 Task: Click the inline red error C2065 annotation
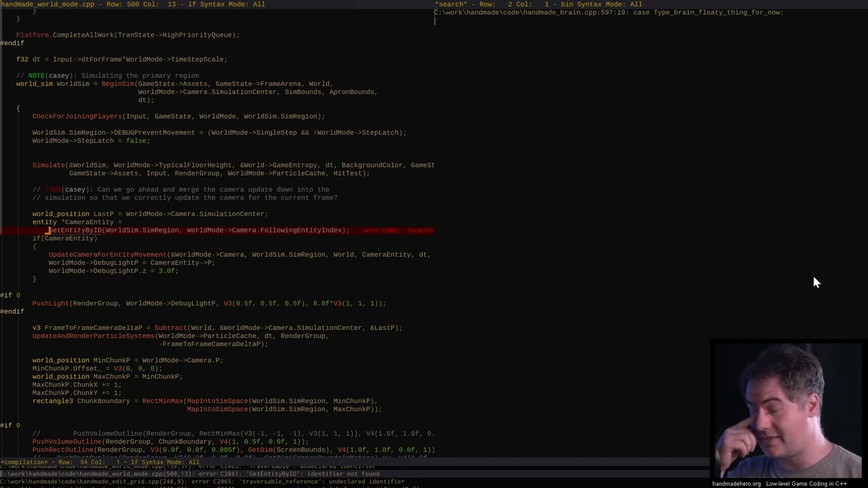398,230
